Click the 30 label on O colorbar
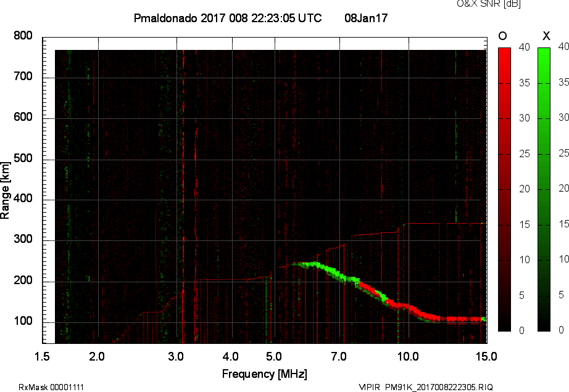 pyautogui.click(x=524, y=118)
